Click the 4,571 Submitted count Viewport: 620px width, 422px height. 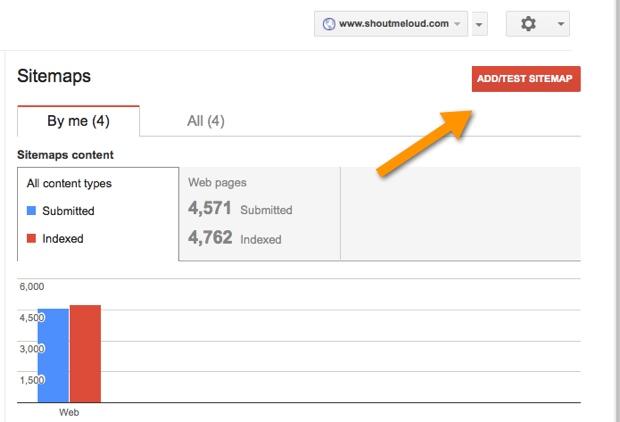pyautogui.click(x=210, y=208)
